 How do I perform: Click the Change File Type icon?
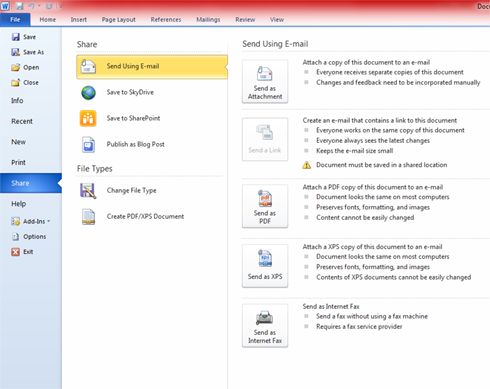click(x=88, y=191)
